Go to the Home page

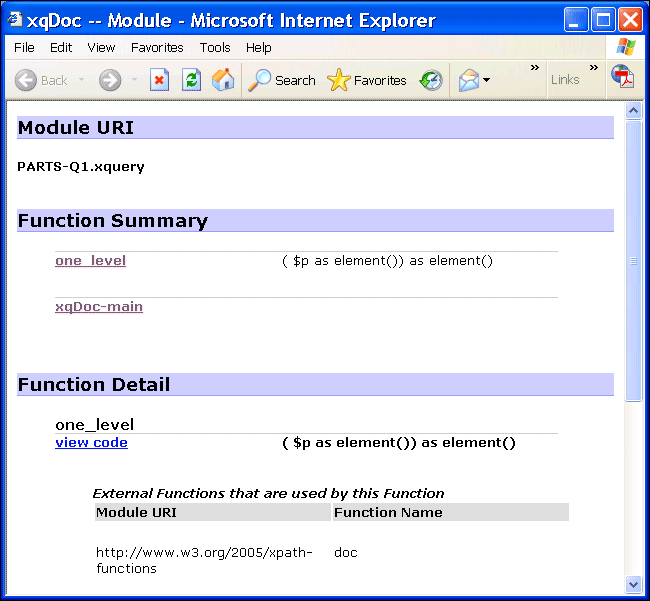(223, 80)
